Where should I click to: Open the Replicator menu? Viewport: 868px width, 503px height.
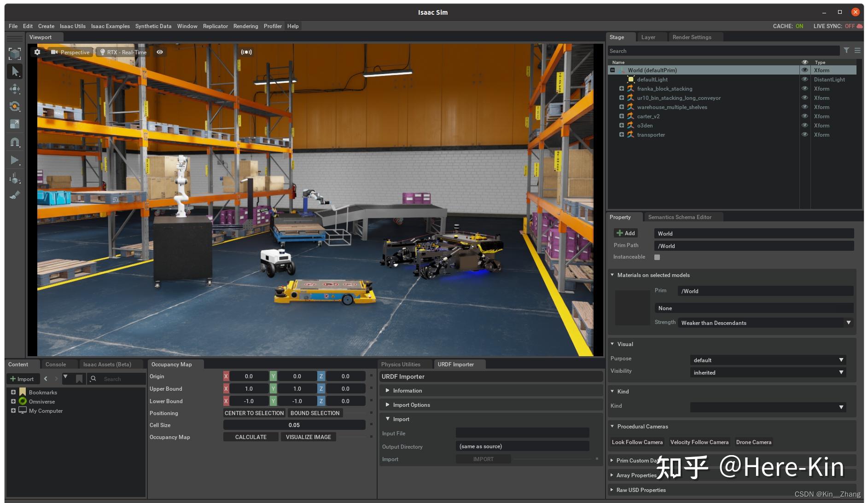[x=216, y=26]
